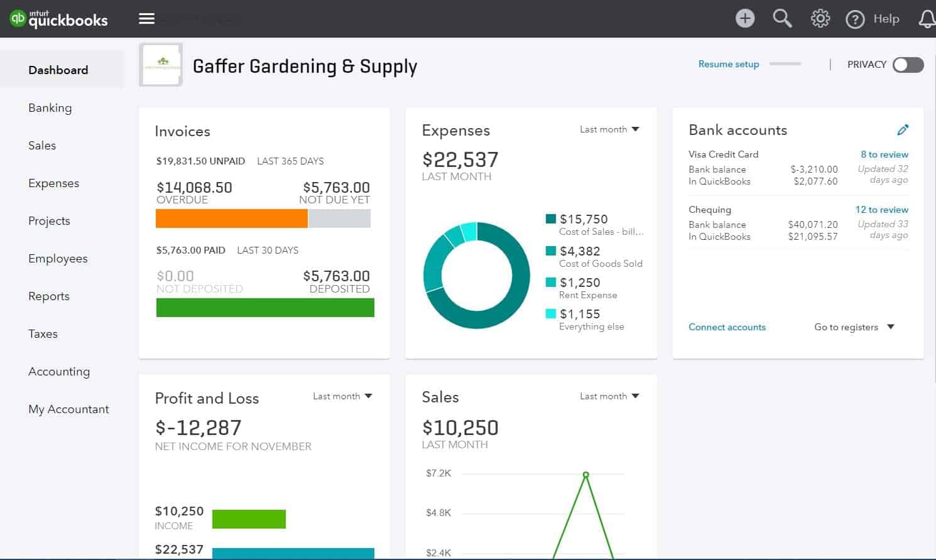Screen dimensions: 936x560
Task: Open the Profit and Loss period dropdown
Action: click(x=342, y=396)
